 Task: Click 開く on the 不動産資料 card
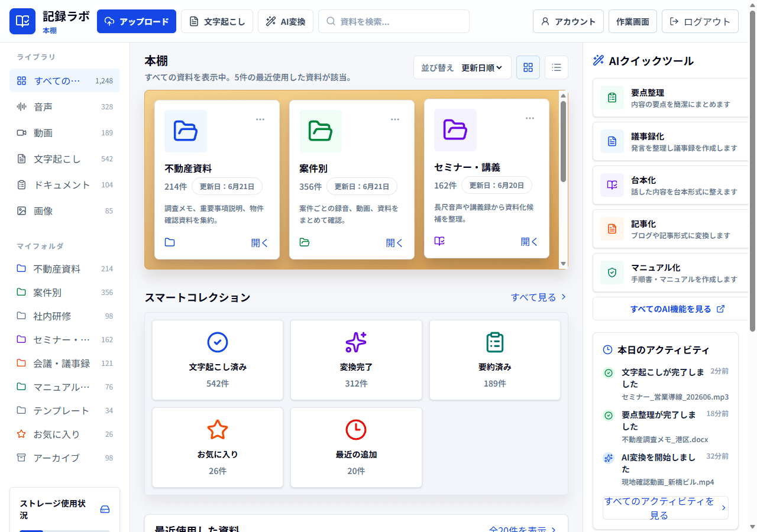(x=260, y=243)
